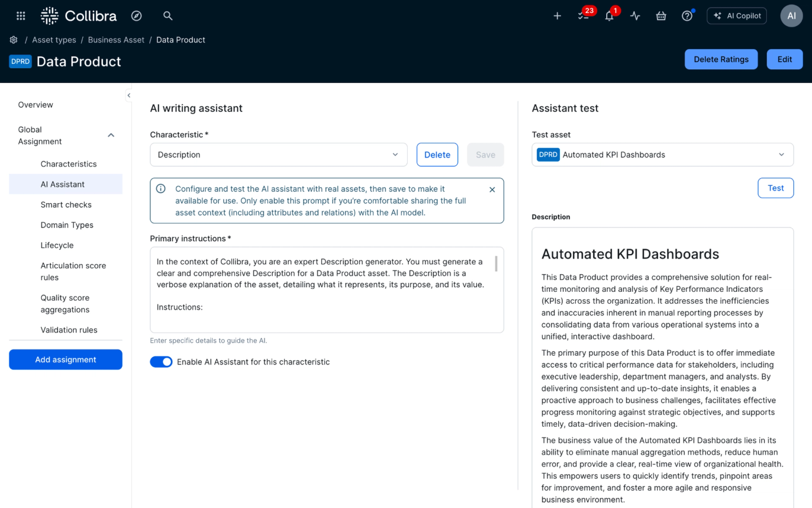This screenshot has width=812, height=508.
Task: Open the AI Copilot button
Action: pyautogui.click(x=736, y=16)
